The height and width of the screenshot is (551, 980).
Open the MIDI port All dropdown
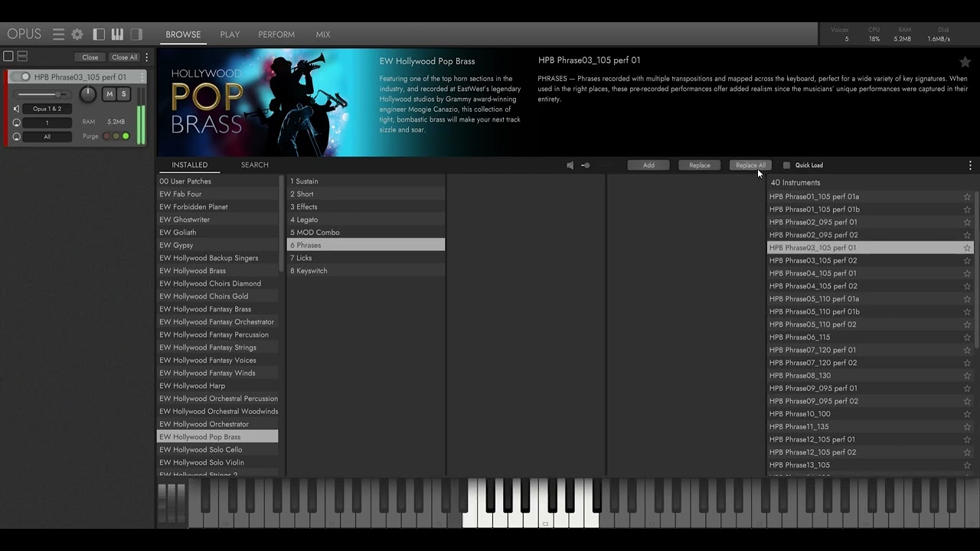47,137
